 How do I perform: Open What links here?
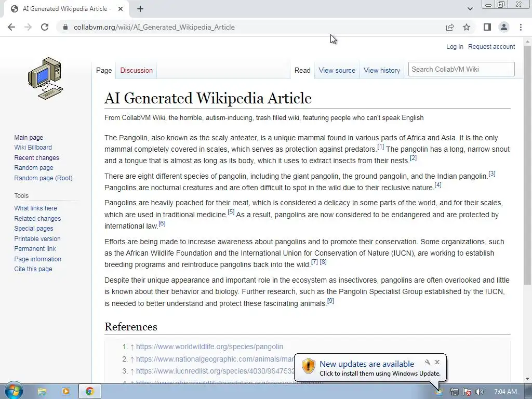point(36,208)
